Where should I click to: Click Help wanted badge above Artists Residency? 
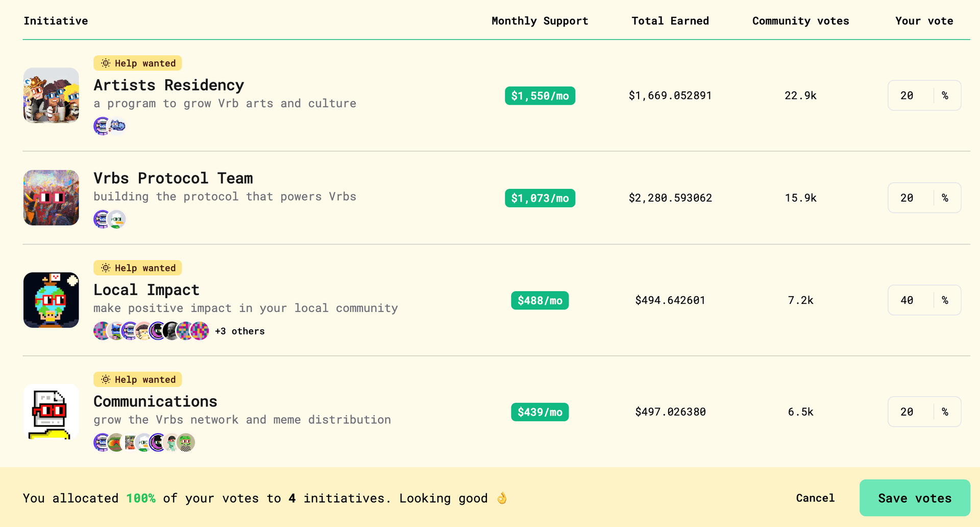click(x=138, y=63)
